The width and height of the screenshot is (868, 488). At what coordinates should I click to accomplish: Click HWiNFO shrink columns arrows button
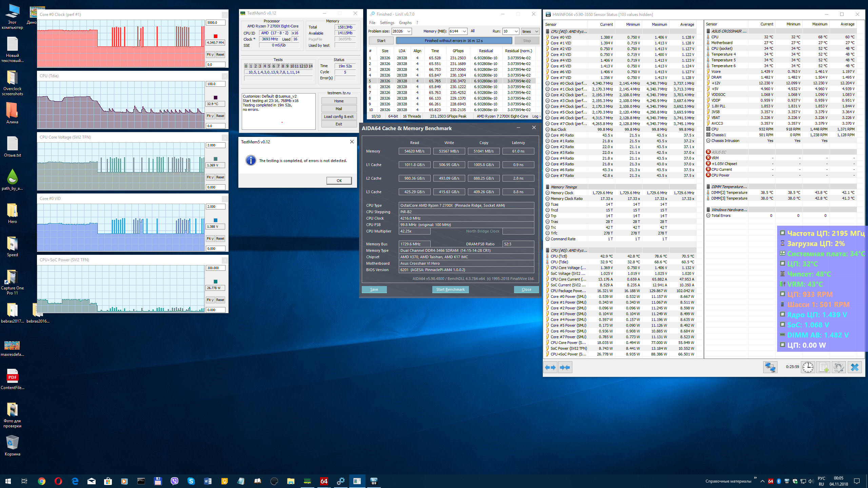pyautogui.click(x=565, y=367)
